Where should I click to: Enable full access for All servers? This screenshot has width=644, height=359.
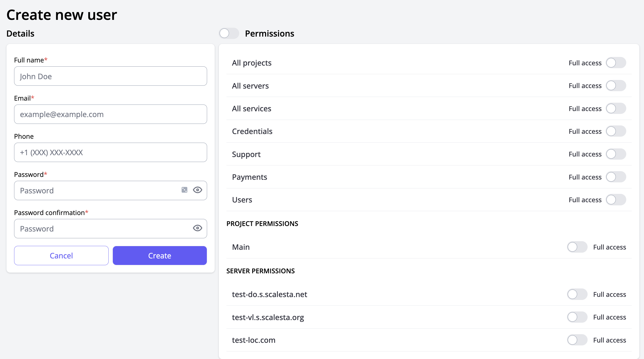point(616,86)
